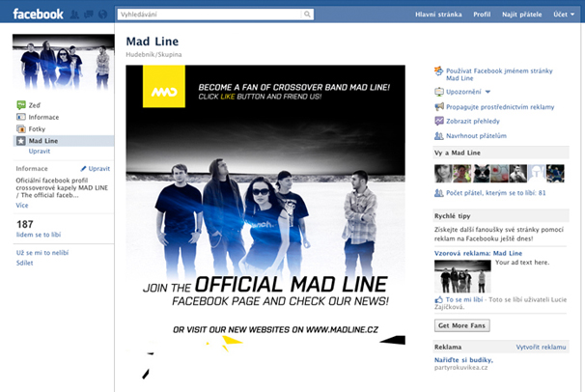Click the Zeď wall icon in sidebar
The height and width of the screenshot is (392, 585).
point(21,105)
